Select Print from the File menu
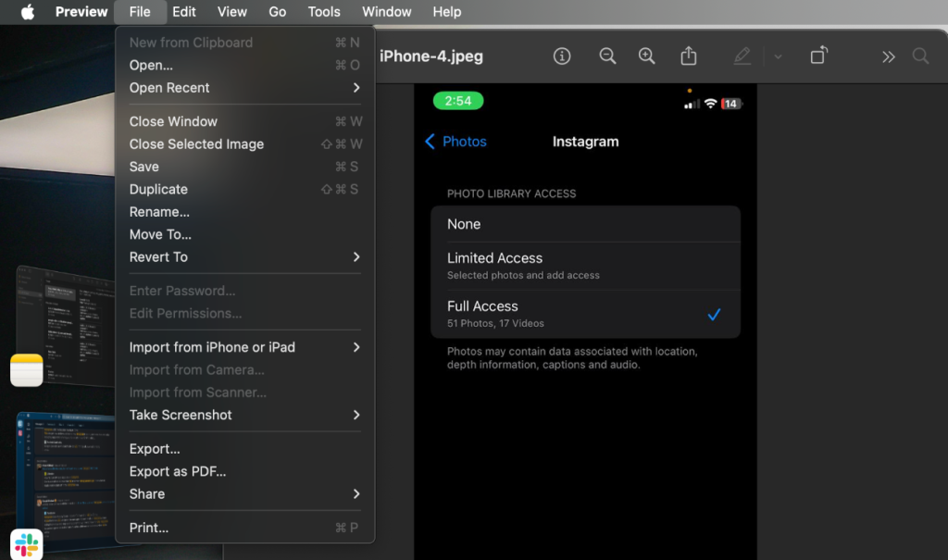This screenshot has width=948, height=560. (x=149, y=527)
